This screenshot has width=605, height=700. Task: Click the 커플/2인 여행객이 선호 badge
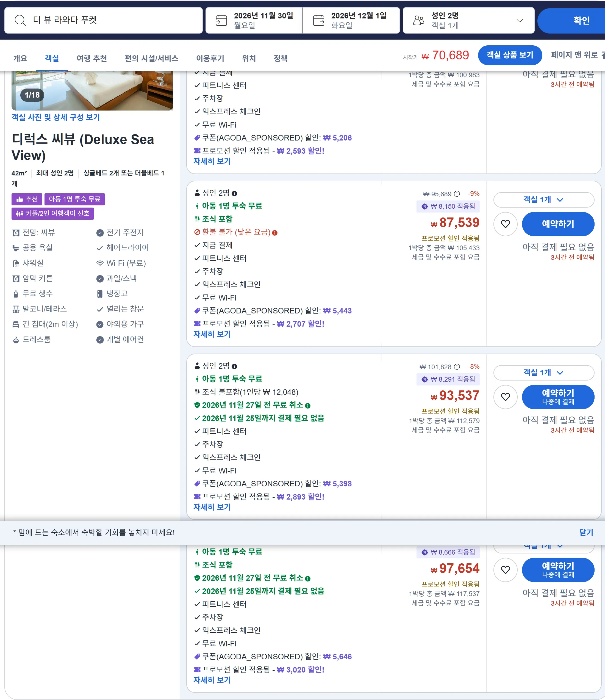click(53, 214)
